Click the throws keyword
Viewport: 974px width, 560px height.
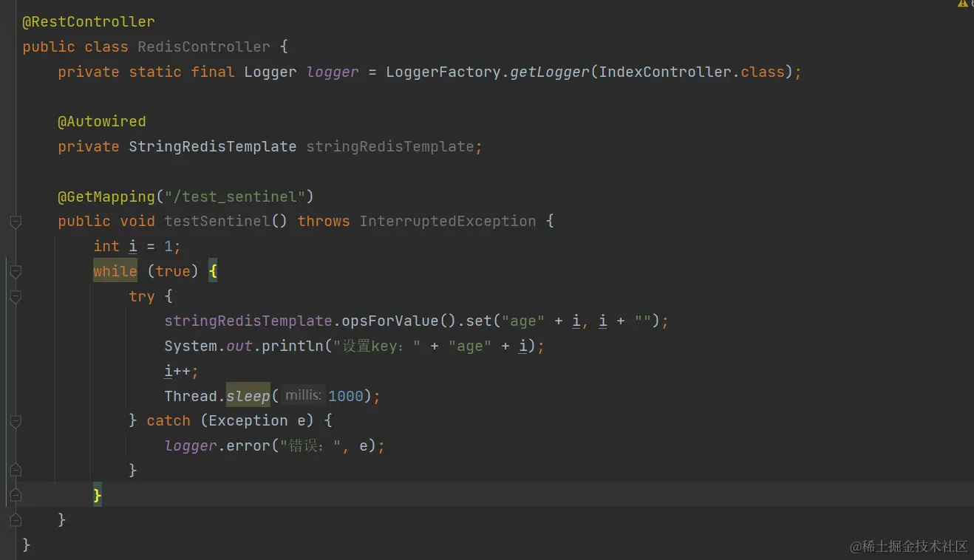(x=324, y=222)
